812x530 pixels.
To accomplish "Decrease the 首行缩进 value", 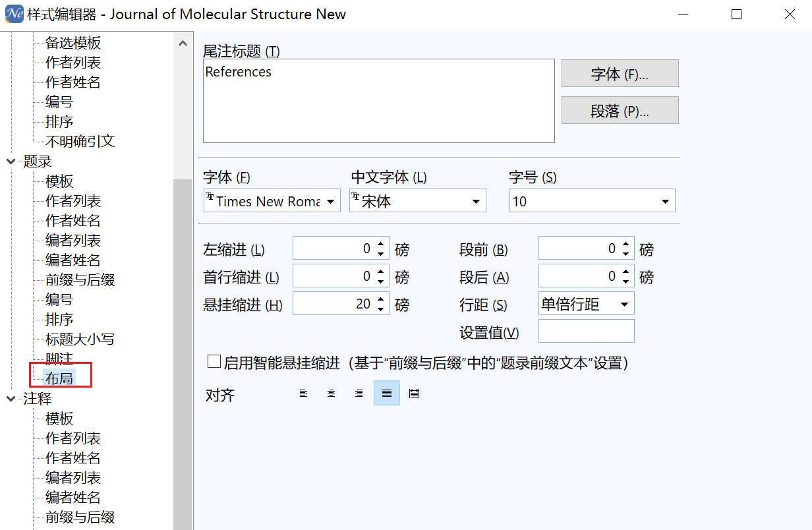I will coord(380,281).
